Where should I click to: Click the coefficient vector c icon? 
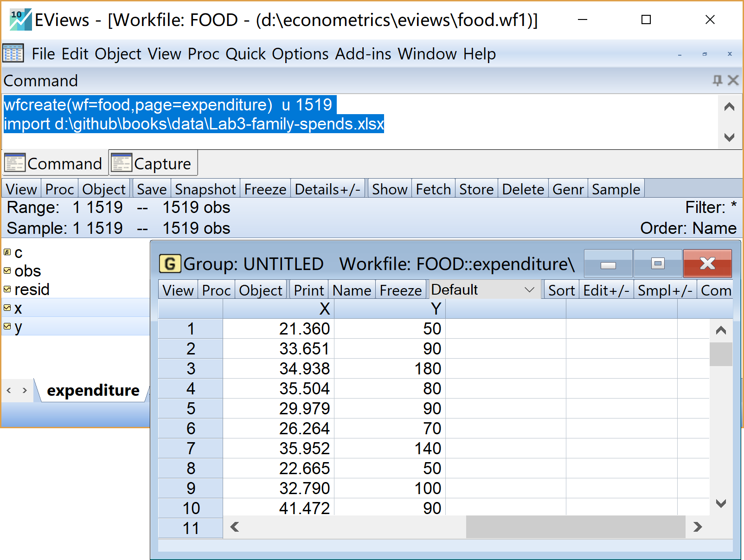tap(7, 252)
